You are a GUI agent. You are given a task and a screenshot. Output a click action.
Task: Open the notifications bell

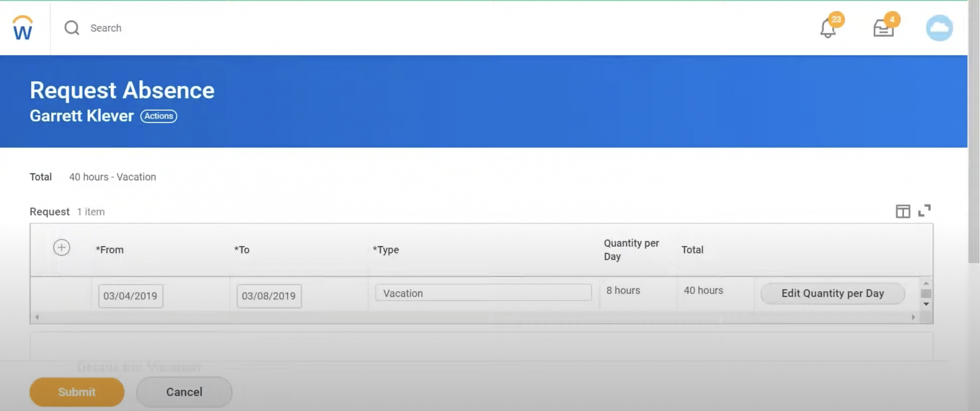click(x=828, y=28)
